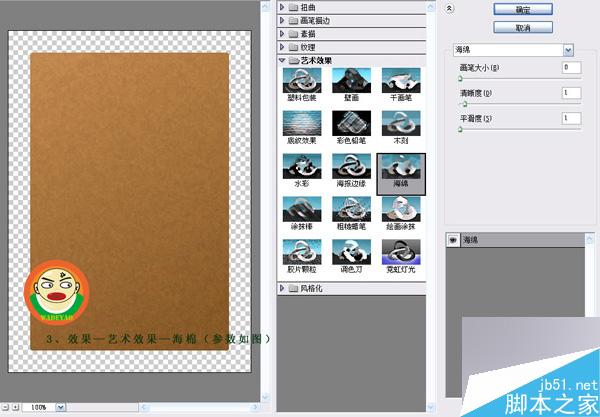This screenshot has height=417, width=600.
Task: Select the 彩色铅笔 filter thumbnail
Action: click(351, 123)
